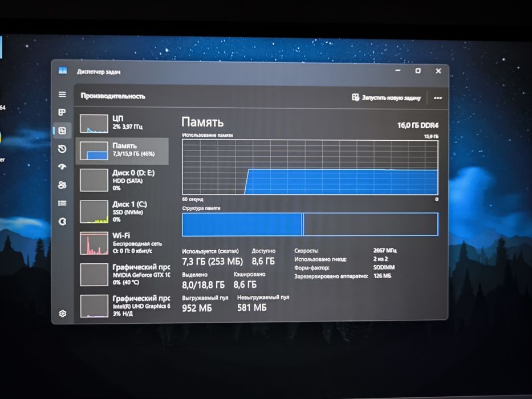
Task: Maximize the Task Manager window
Action: [x=418, y=71]
